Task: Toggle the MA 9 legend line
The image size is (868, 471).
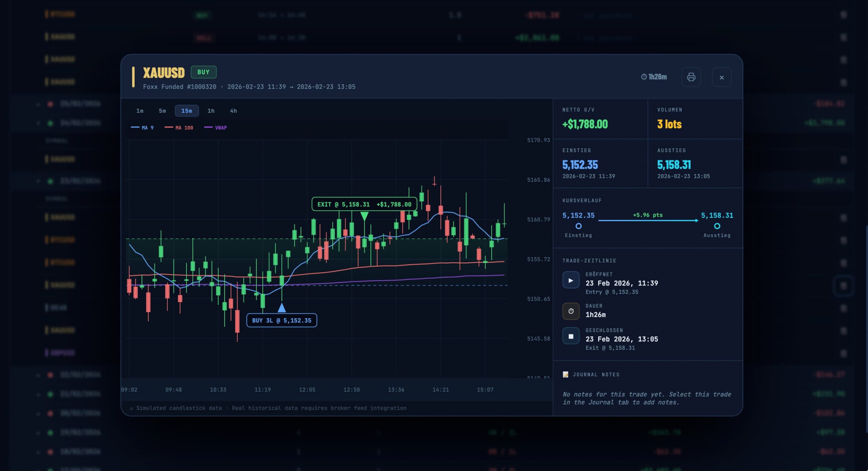Action: pos(142,128)
